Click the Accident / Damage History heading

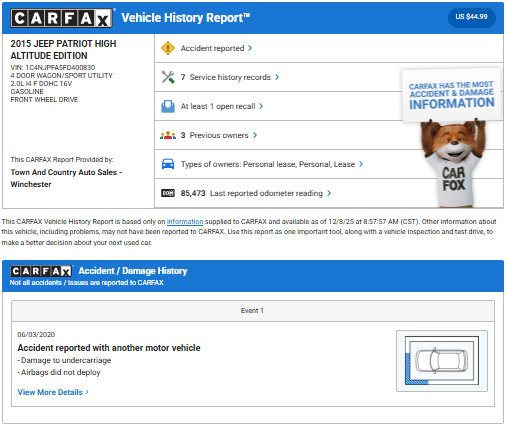tap(133, 271)
